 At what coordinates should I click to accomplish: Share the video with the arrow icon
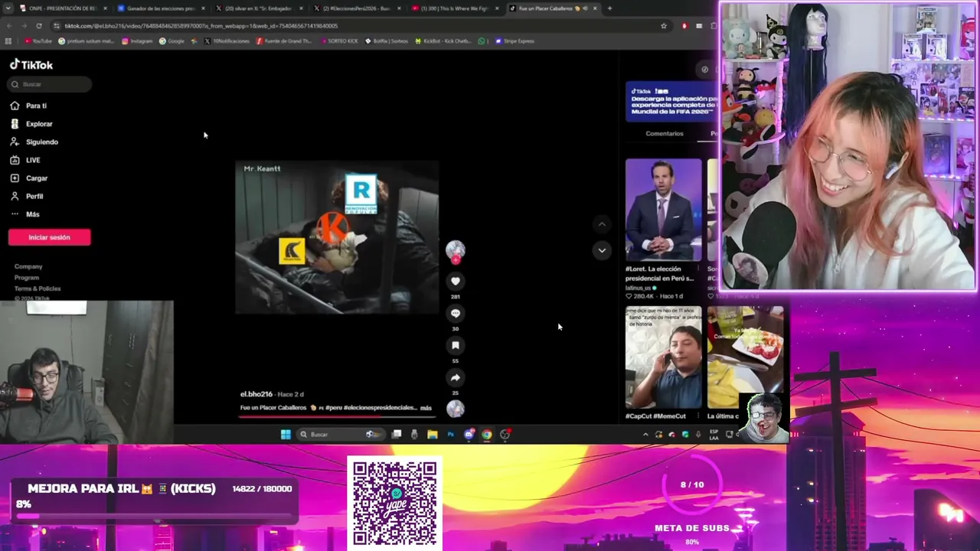pos(456,377)
